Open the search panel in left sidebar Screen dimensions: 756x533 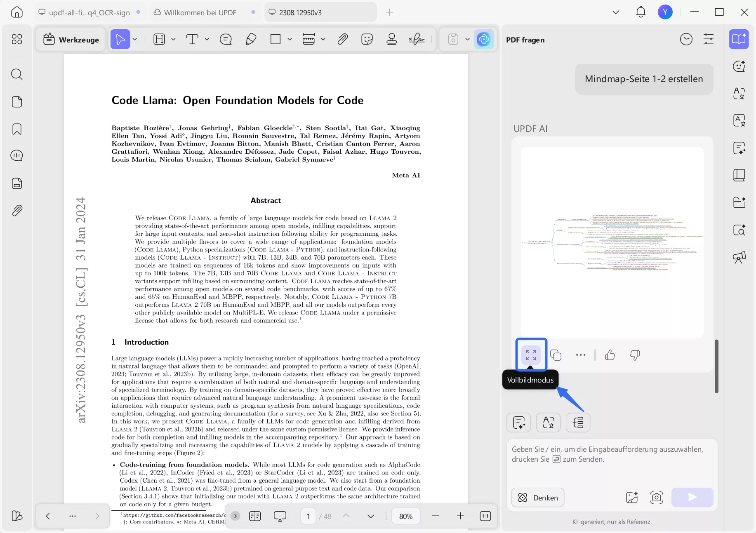click(x=17, y=74)
